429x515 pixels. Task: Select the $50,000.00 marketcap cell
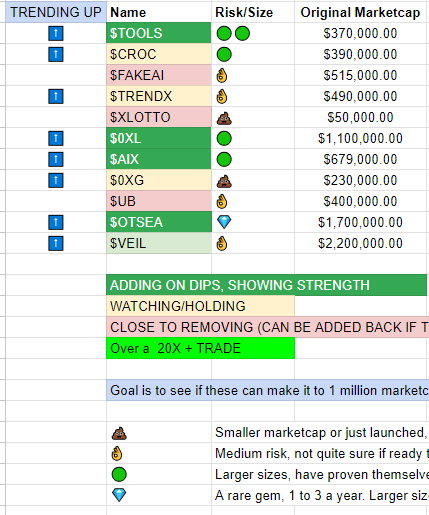[x=360, y=117]
